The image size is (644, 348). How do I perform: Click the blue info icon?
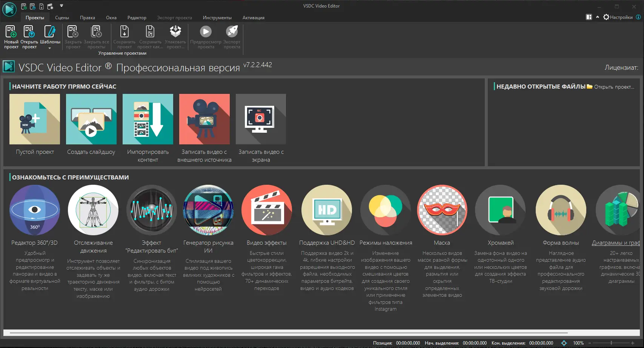(638, 17)
